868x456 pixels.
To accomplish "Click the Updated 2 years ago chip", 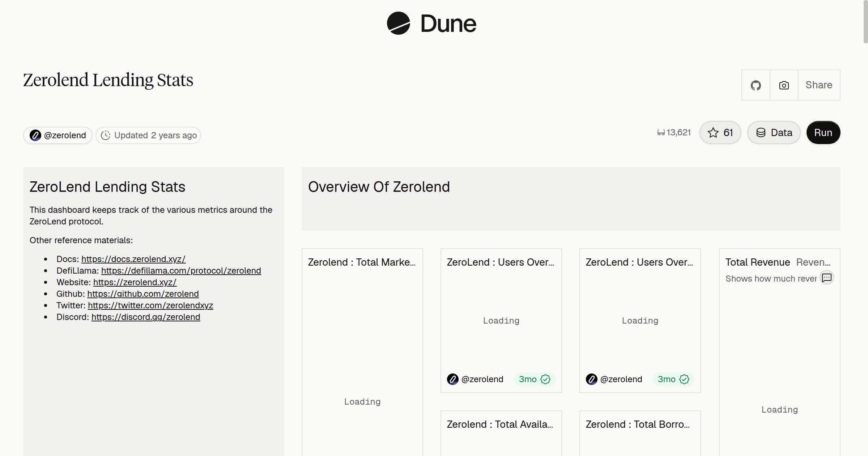I will point(148,135).
